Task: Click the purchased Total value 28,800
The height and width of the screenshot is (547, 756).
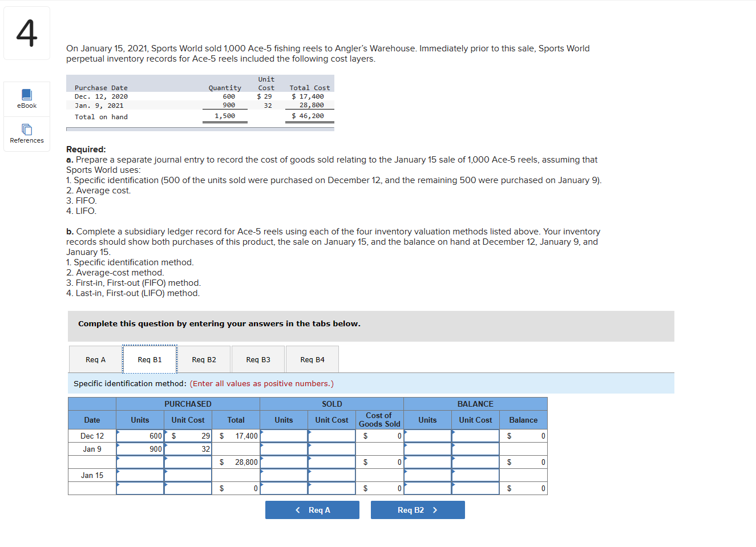Action: pos(236,462)
